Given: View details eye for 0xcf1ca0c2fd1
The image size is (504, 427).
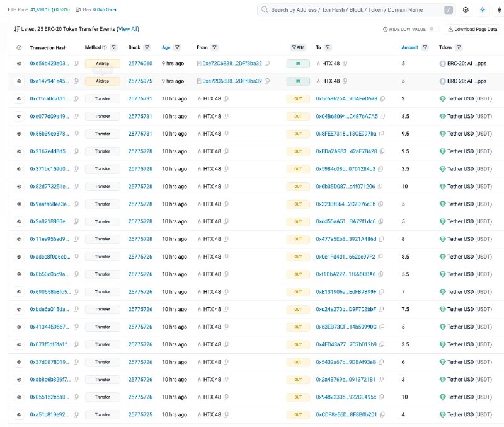Looking at the screenshot, I should pyautogui.click(x=19, y=98).
